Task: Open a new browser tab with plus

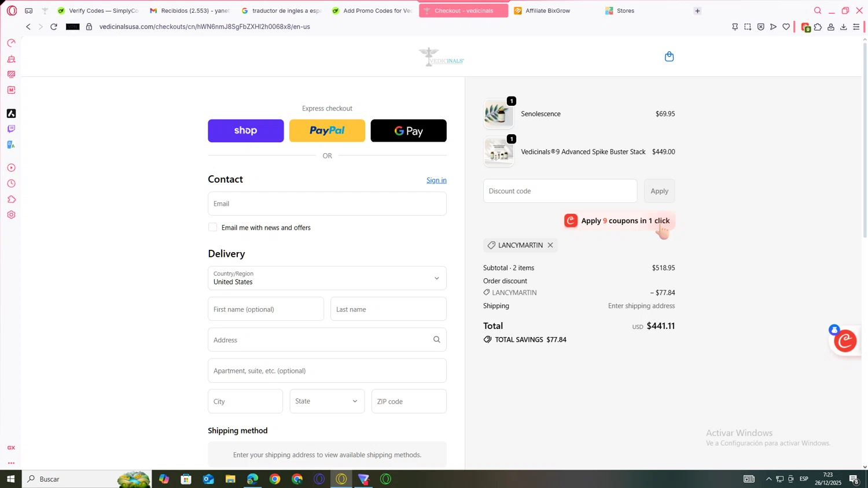Action: point(697,10)
